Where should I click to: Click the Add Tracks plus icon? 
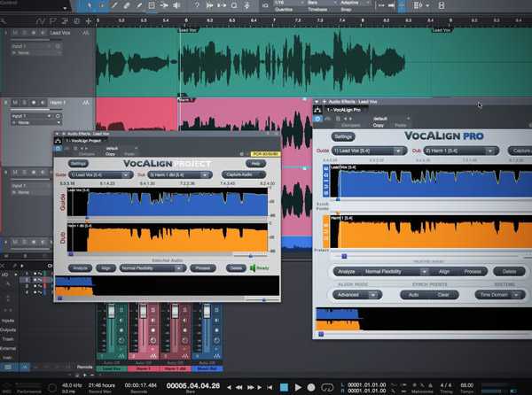tap(89, 21)
